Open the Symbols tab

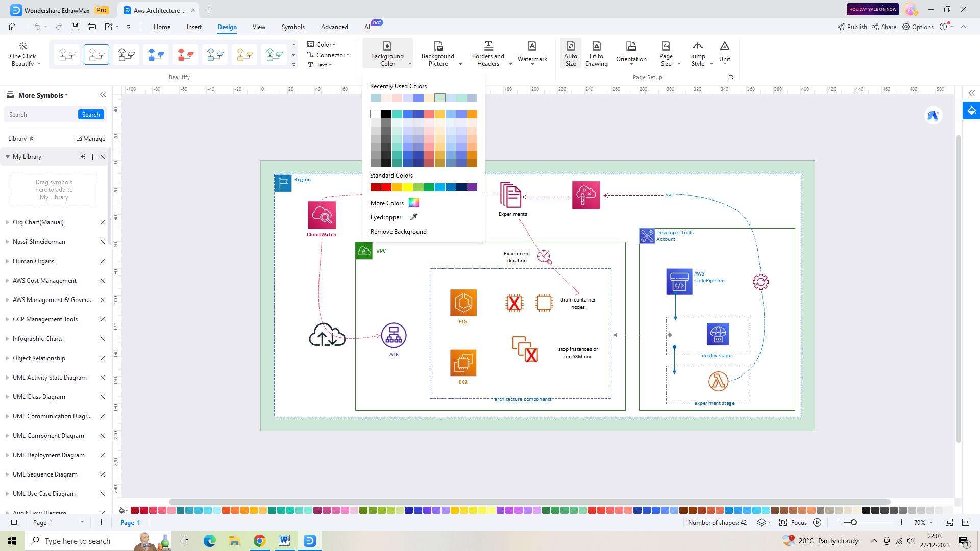tap(293, 27)
